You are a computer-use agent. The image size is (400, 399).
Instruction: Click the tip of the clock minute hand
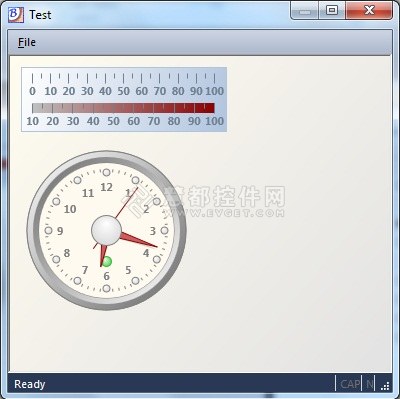156,246
